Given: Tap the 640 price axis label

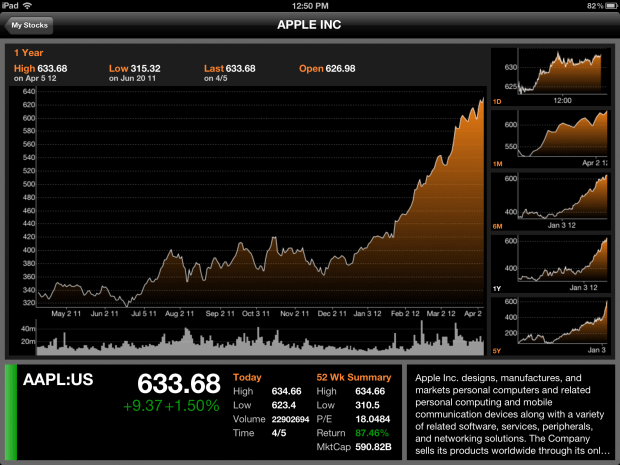Looking at the screenshot, I should [29, 91].
